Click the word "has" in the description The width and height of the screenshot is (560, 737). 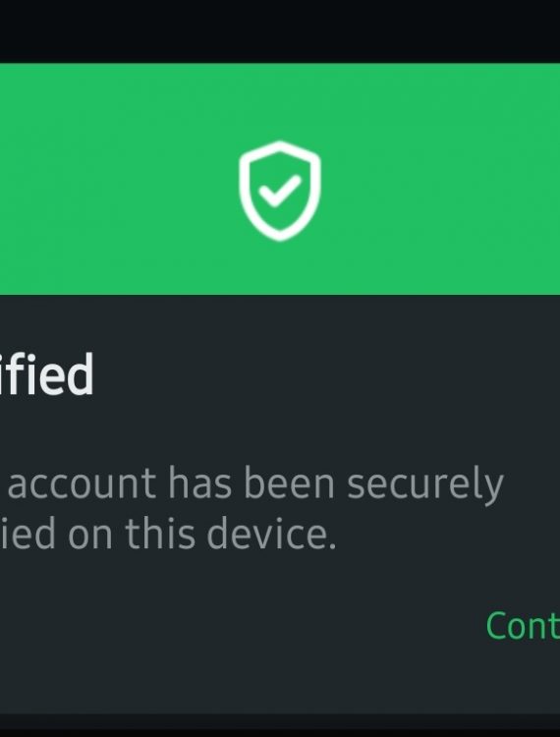[x=200, y=482]
